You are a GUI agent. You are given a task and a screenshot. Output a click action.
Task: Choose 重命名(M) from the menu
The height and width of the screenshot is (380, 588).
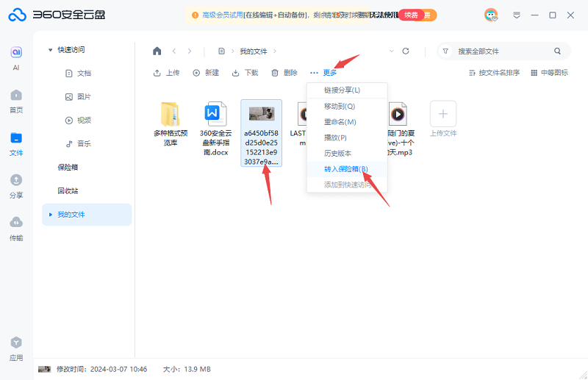click(347, 122)
